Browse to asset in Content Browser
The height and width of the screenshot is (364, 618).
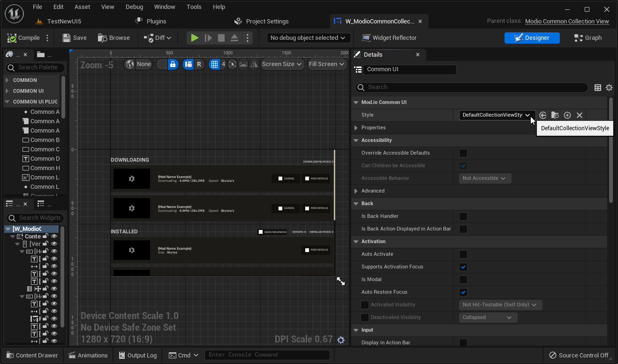pyautogui.click(x=114, y=38)
